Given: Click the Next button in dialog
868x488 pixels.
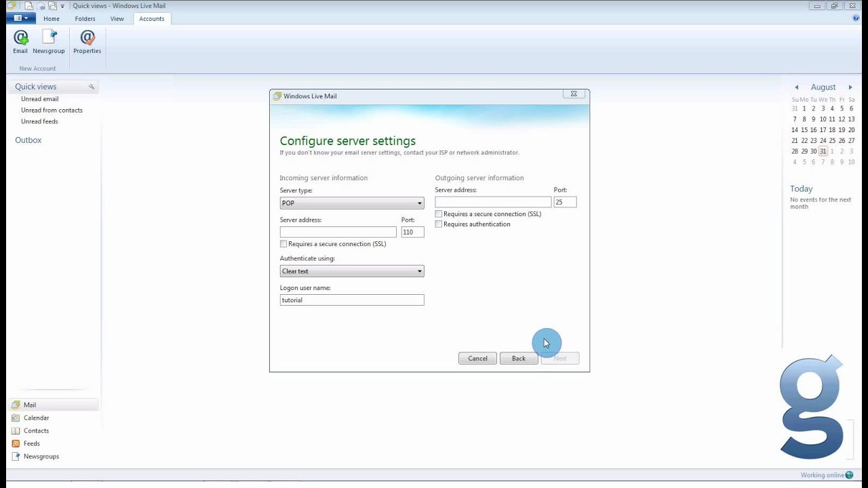Looking at the screenshot, I should 560,359.
